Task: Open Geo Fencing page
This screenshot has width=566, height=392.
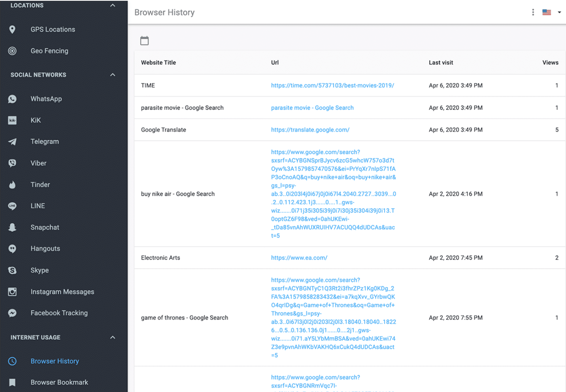Action: [x=49, y=51]
